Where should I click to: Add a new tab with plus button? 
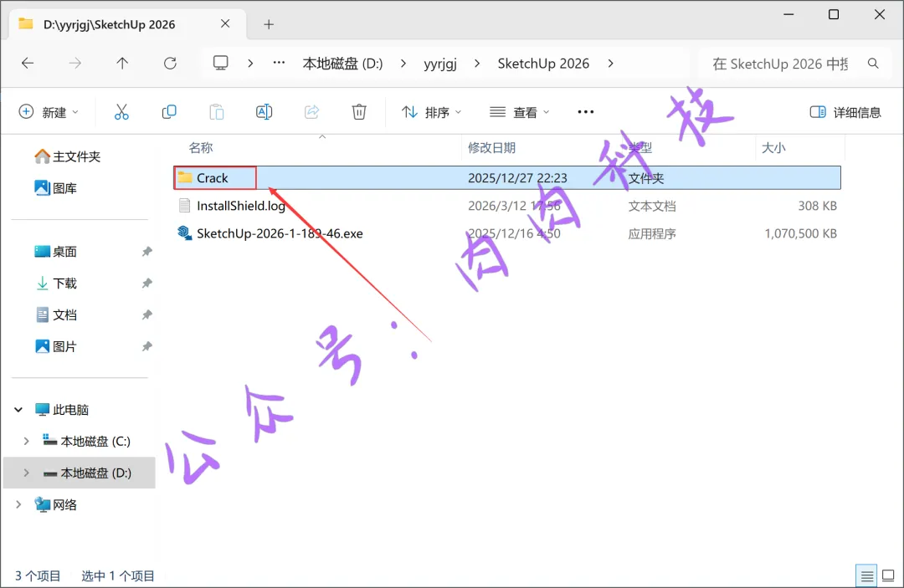click(269, 24)
